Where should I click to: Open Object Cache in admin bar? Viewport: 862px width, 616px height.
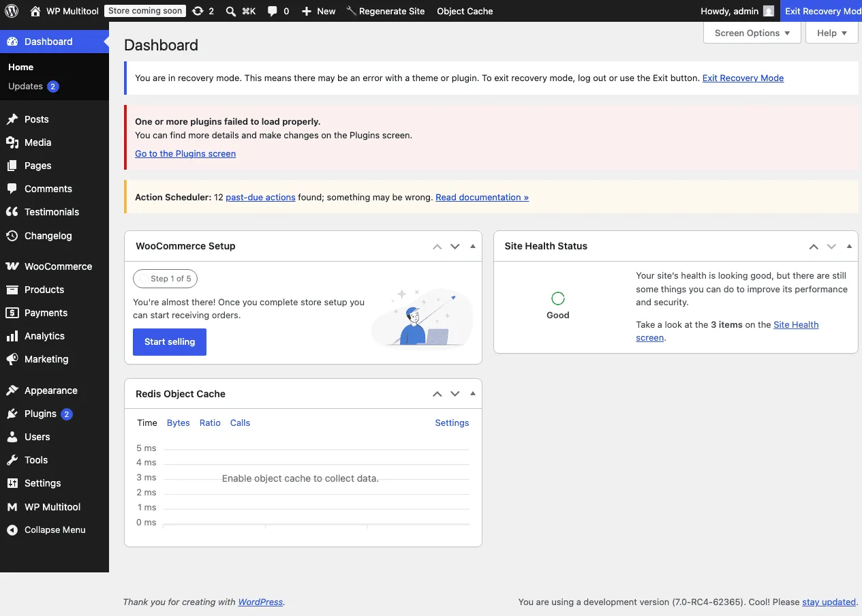click(465, 11)
